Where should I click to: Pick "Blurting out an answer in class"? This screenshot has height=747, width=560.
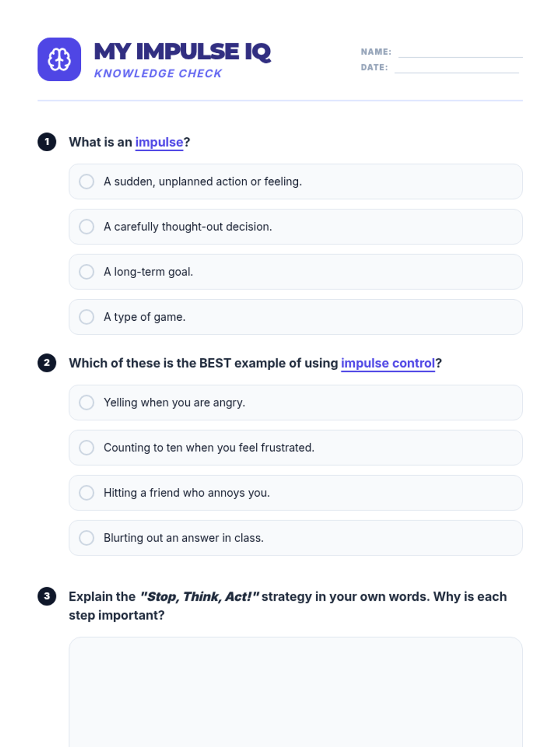click(x=87, y=538)
